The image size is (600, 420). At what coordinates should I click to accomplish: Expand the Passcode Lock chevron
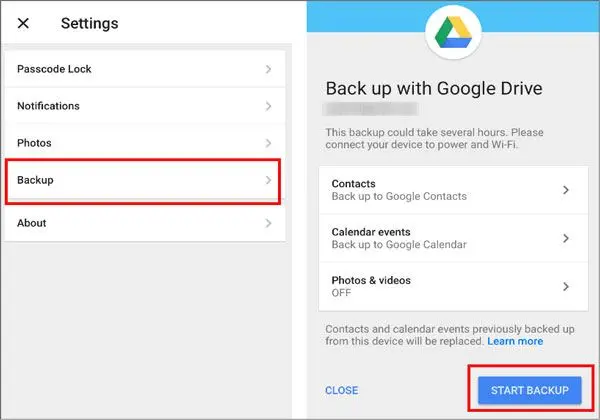click(268, 69)
